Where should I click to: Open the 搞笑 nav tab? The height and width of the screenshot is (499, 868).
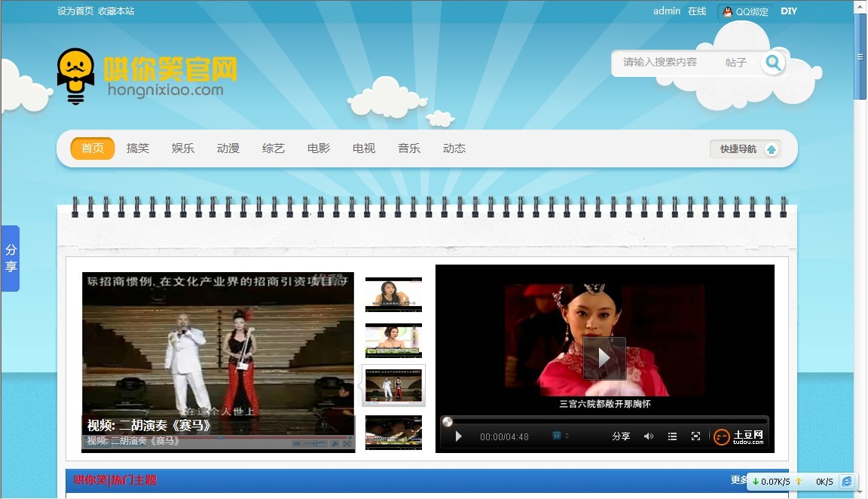click(x=138, y=148)
